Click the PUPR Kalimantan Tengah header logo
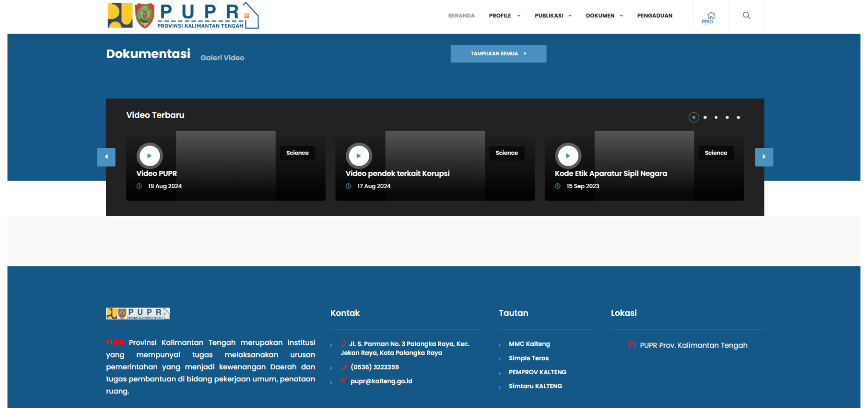Screen dimensions: 868x408 [183, 16]
